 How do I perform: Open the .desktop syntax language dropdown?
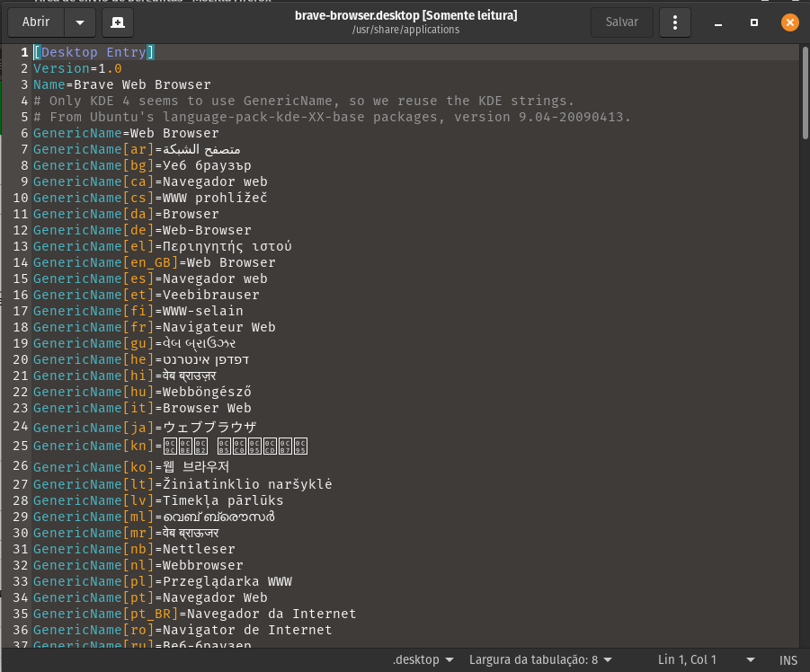pyautogui.click(x=423, y=659)
